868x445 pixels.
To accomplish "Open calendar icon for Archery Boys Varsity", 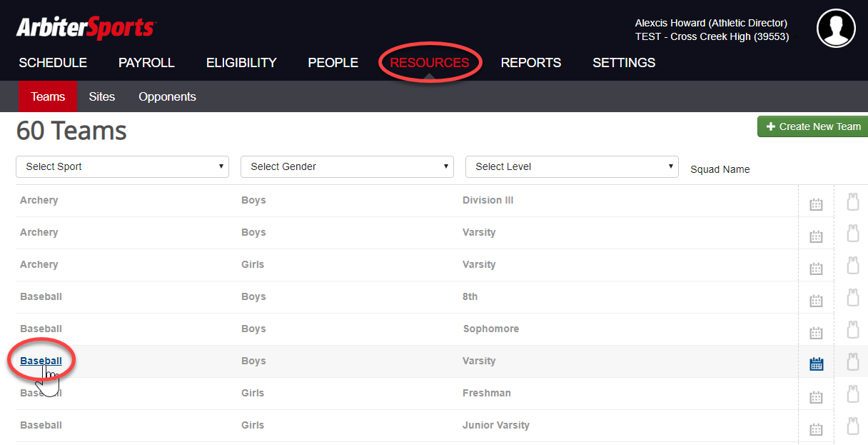I will [816, 237].
